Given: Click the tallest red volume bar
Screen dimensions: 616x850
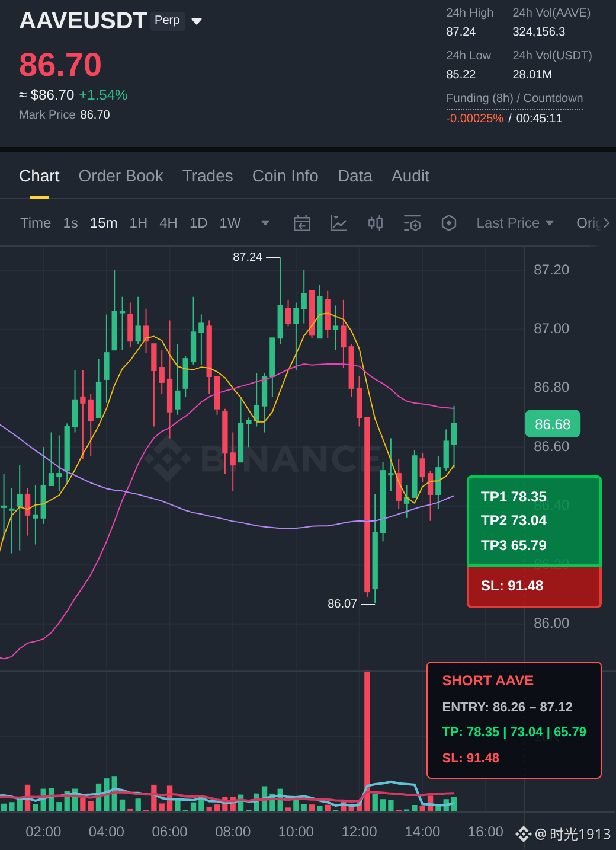Looking at the screenshot, I should (x=367, y=741).
